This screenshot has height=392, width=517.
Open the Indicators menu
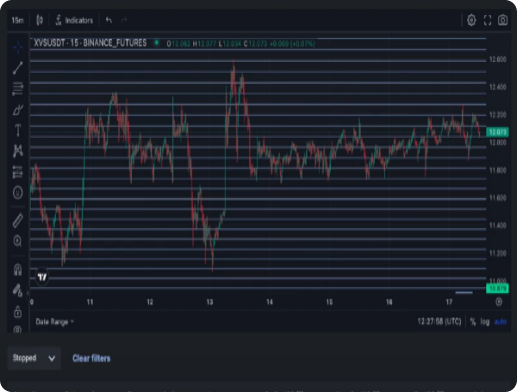[74, 20]
